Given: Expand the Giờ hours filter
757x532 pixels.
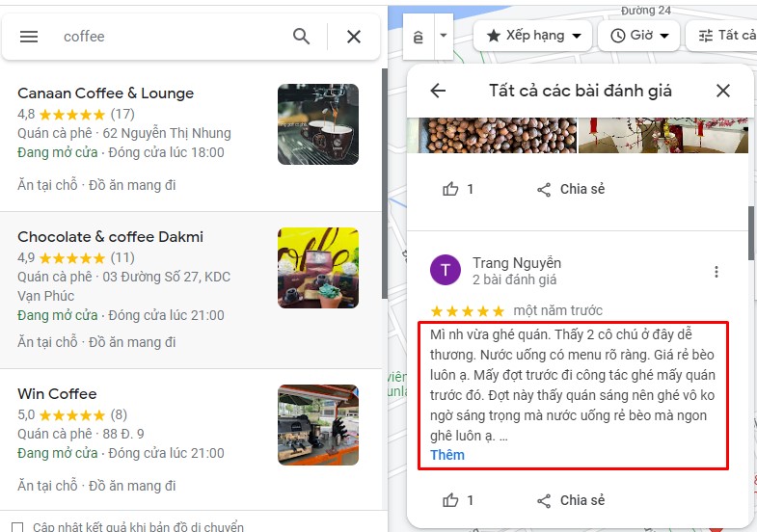Looking at the screenshot, I should [x=639, y=36].
